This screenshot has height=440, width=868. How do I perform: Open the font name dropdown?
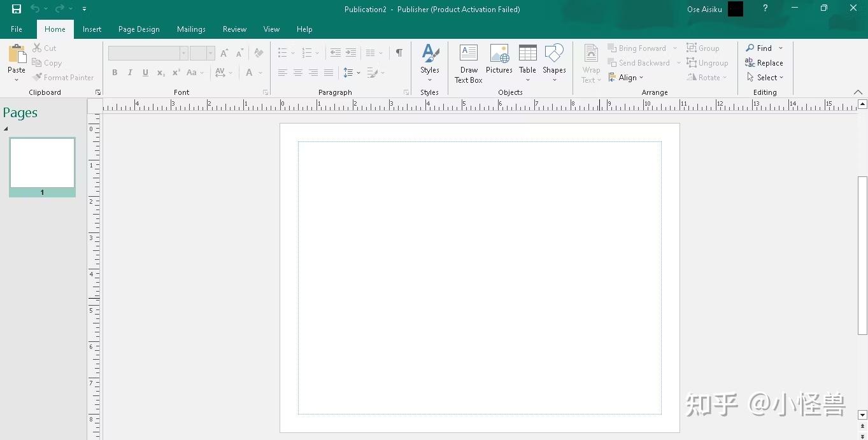click(x=183, y=53)
